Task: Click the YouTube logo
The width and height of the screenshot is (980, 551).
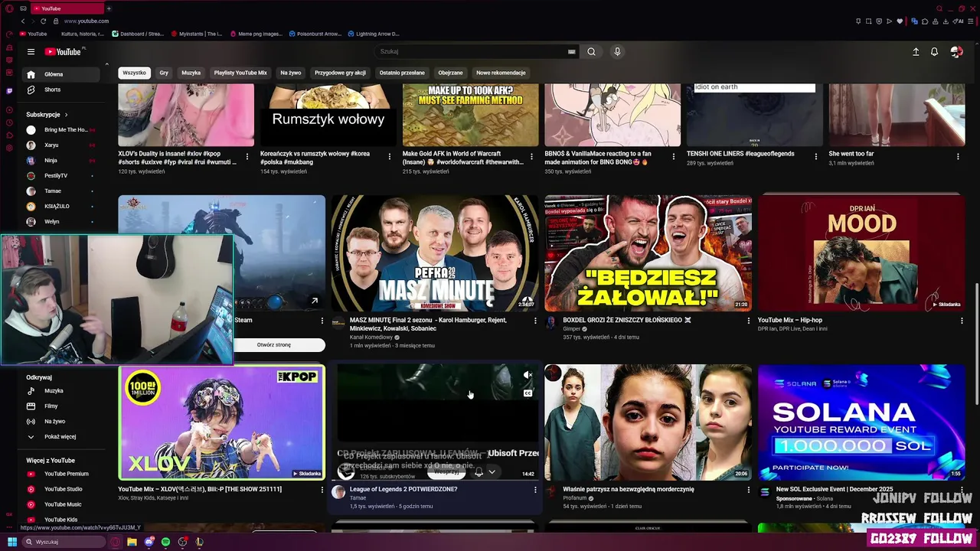Action: [63, 51]
